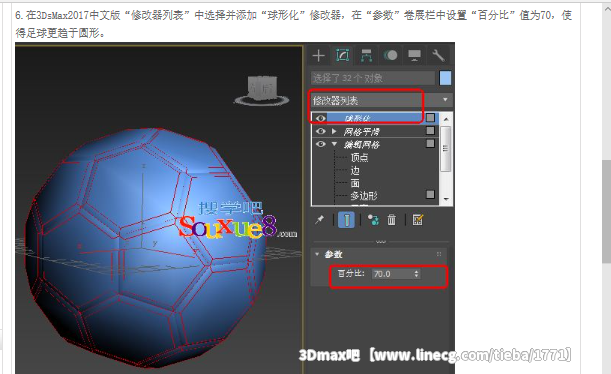Viewport: 611px width, 374px height.
Task: Toggle visibility eye of 编辑网格 modifier
Action: coord(320,144)
